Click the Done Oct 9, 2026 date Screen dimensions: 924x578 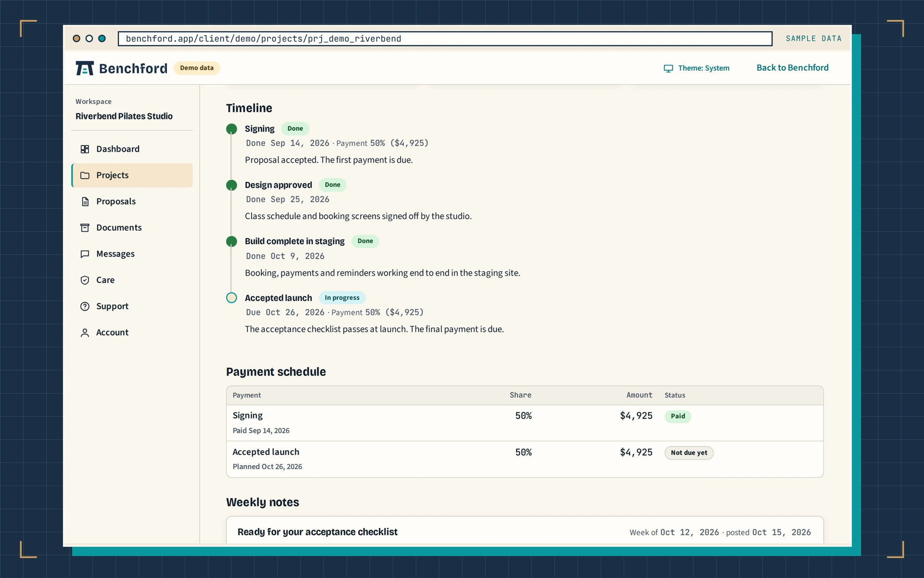click(x=285, y=257)
